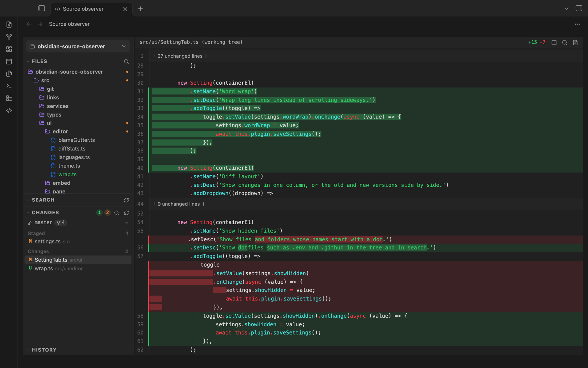Toggle the right sidebar panel icon

pyautogui.click(x=579, y=8)
